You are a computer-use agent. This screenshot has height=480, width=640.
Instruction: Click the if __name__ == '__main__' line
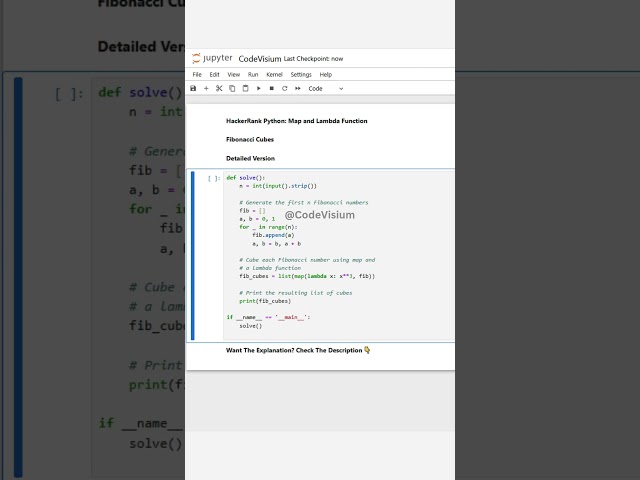tap(268, 317)
